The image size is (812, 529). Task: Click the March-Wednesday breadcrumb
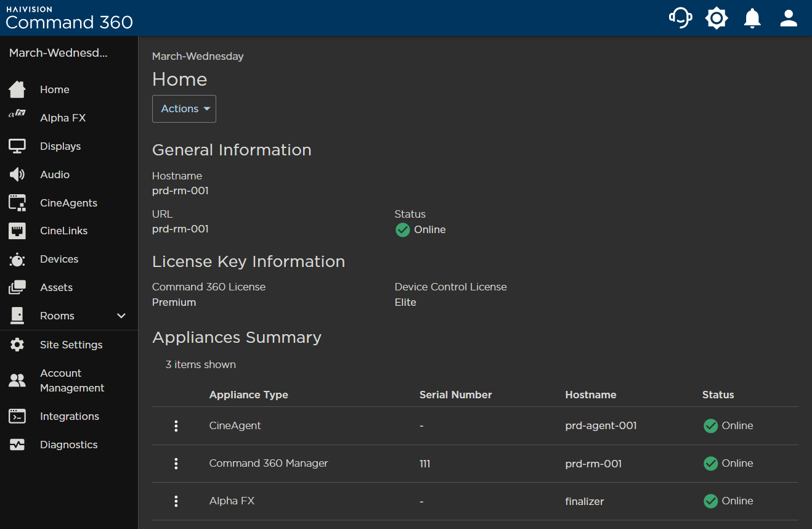click(198, 56)
